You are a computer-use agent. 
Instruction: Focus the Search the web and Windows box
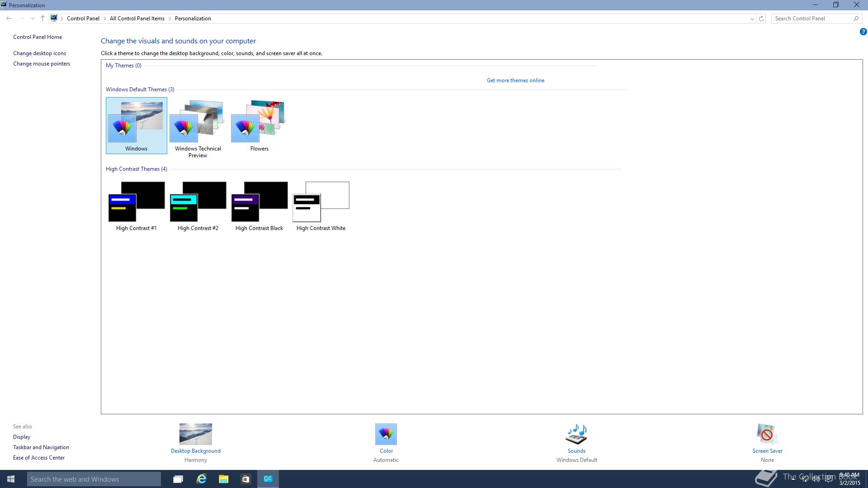(x=94, y=479)
